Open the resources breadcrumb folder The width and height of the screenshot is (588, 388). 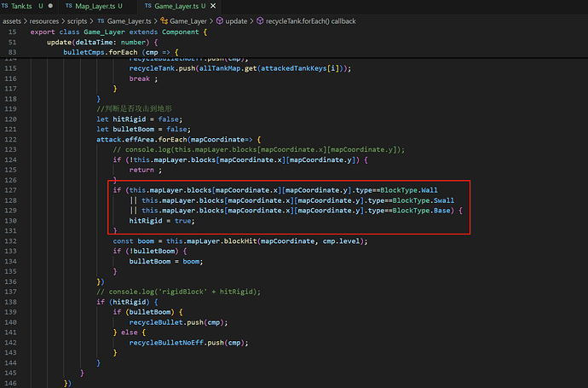click(43, 21)
